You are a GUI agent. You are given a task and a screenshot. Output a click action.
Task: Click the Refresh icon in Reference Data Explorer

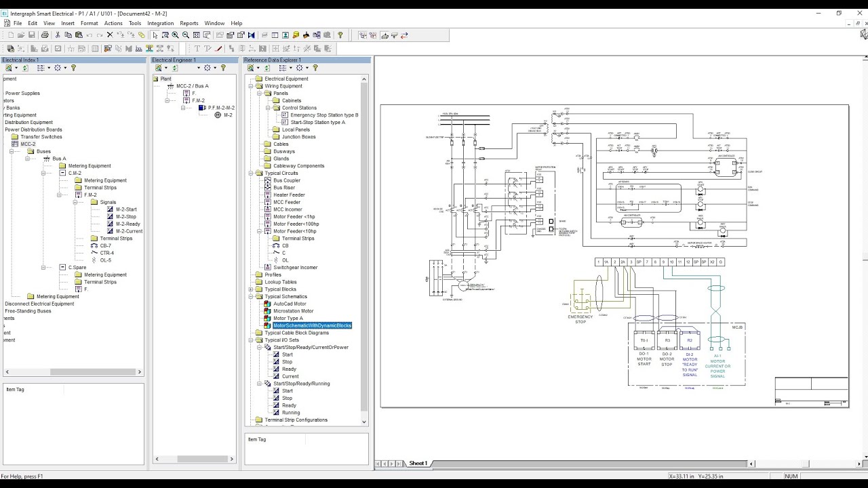pyautogui.click(x=267, y=68)
